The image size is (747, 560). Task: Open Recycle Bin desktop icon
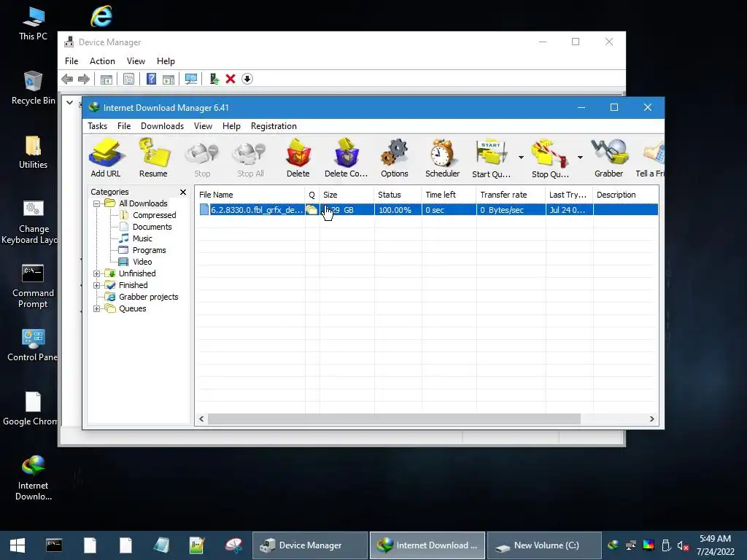coord(33,87)
